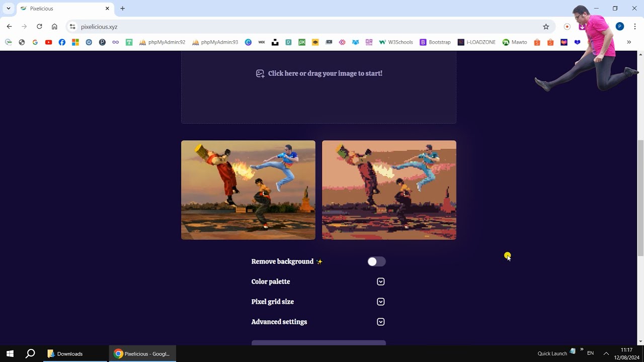Open the Bootstrap bookmark
The image size is (644, 362).
[x=435, y=42]
